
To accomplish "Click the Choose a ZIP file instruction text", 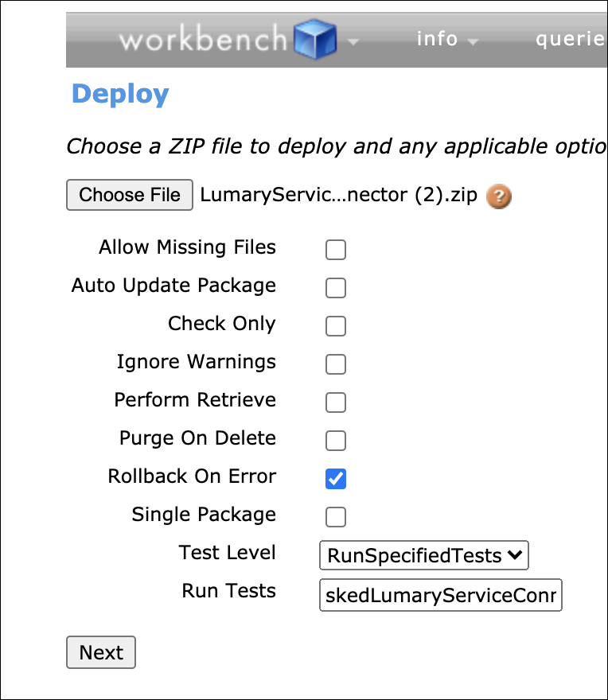I will 337,146.
